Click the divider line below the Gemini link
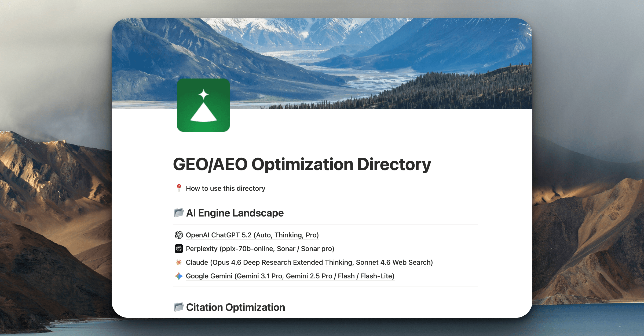Image resolution: width=644 pixels, height=336 pixels. click(x=325, y=286)
